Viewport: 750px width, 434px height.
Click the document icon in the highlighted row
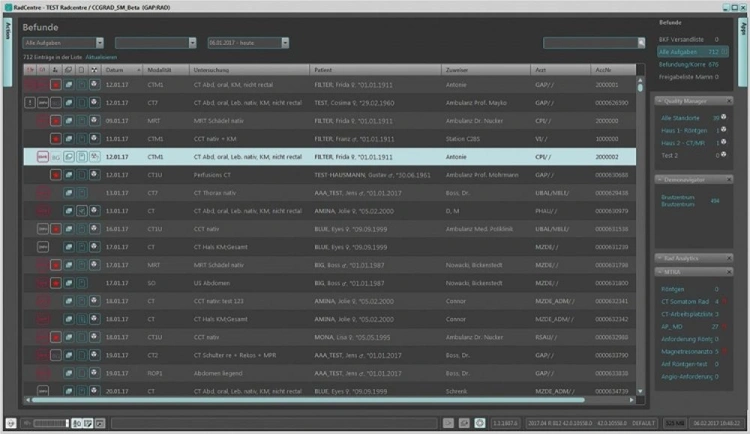pos(81,156)
